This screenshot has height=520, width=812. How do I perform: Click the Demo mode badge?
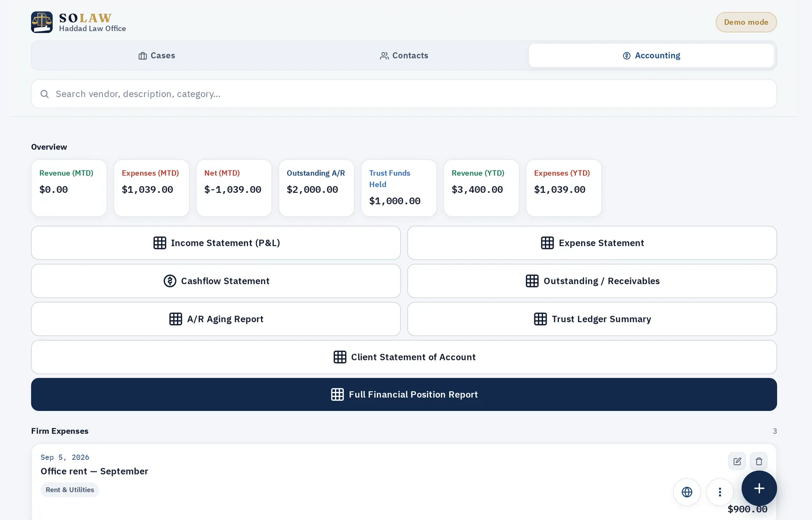pyautogui.click(x=746, y=22)
